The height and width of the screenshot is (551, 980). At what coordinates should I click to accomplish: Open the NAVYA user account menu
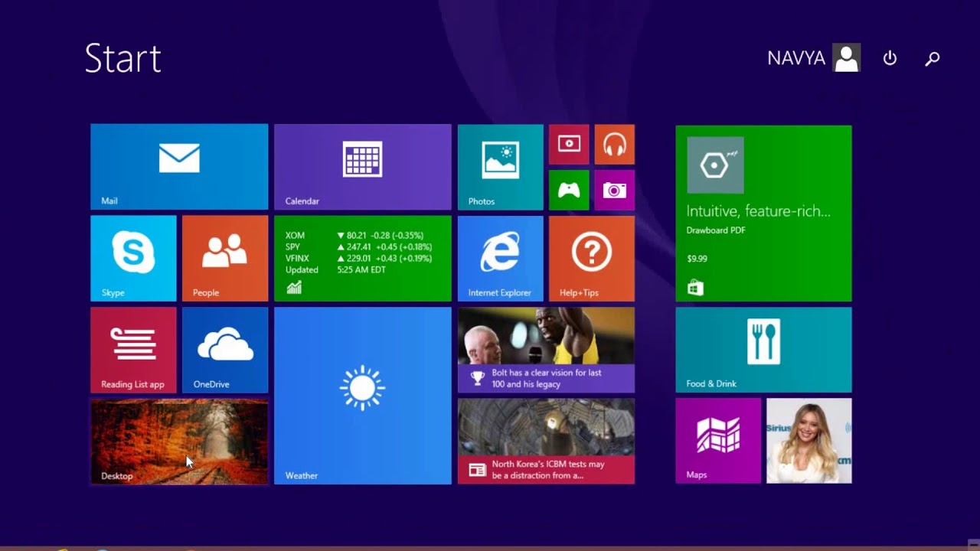tap(814, 58)
